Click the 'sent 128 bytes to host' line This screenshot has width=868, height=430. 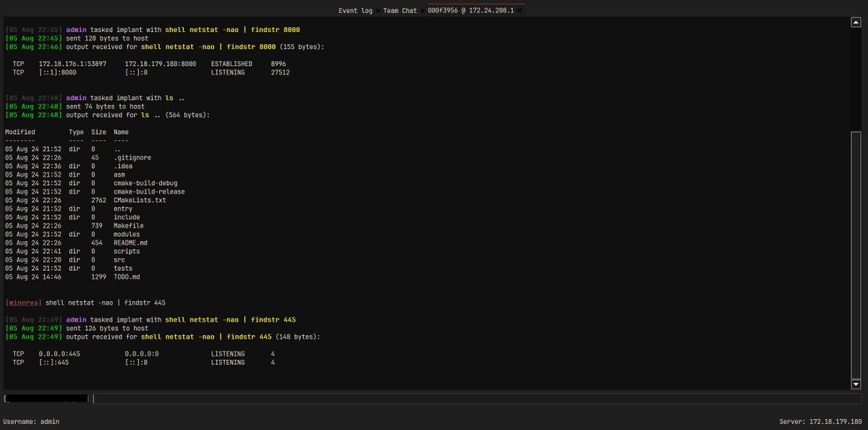(106, 38)
